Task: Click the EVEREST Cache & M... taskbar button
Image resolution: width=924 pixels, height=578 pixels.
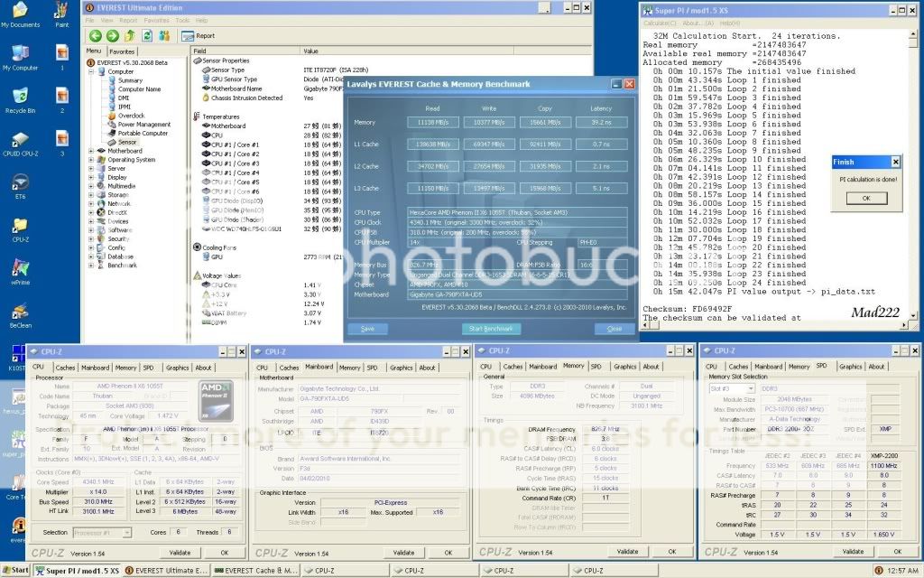Action: (x=255, y=571)
